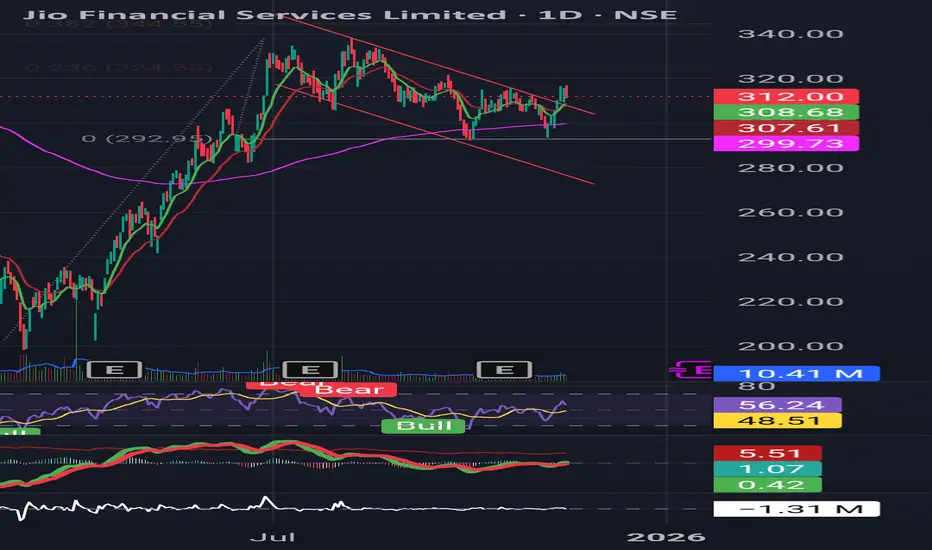Click the purple 56.24 RSI value label
932x550 pixels.
point(777,405)
